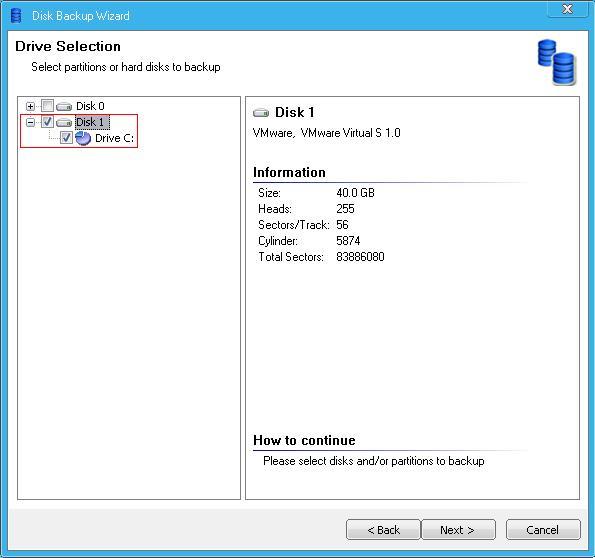Image resolution: width=595 pixels, height=558 pixels.
Task: Click the Disk 0 hard drive icon
Action: point(64,106)
